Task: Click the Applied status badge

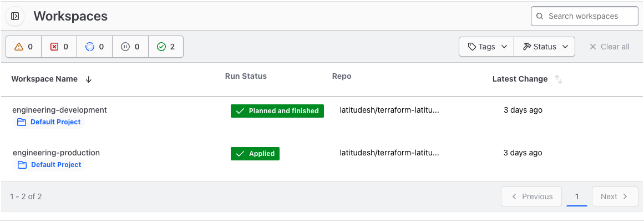Action: (x=255, y=154)
